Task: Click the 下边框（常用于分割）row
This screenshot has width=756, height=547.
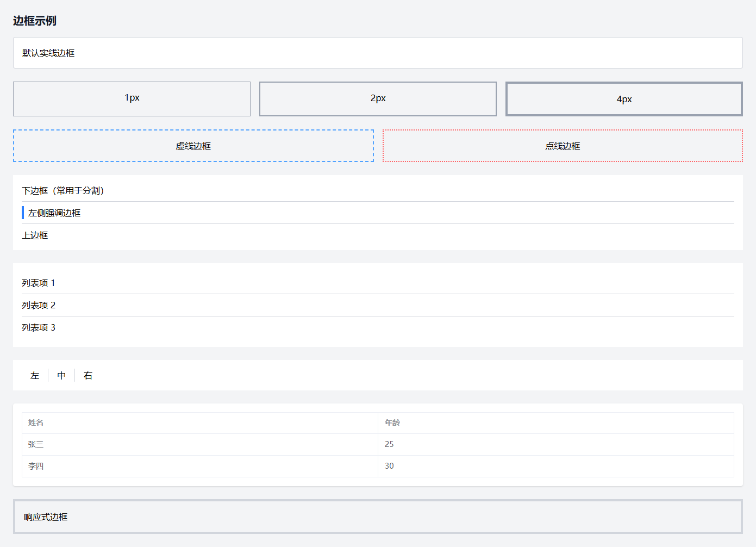Action: (x=378, y=191)
